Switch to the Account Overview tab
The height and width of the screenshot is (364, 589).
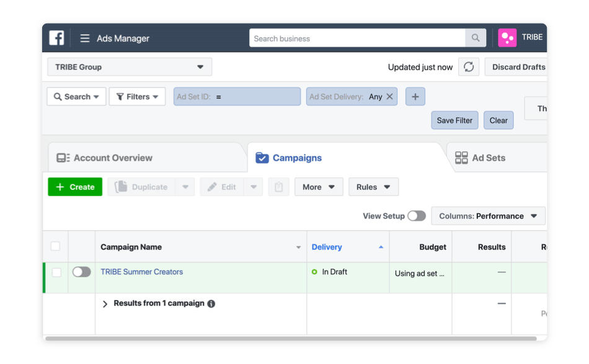click(112, 158)
